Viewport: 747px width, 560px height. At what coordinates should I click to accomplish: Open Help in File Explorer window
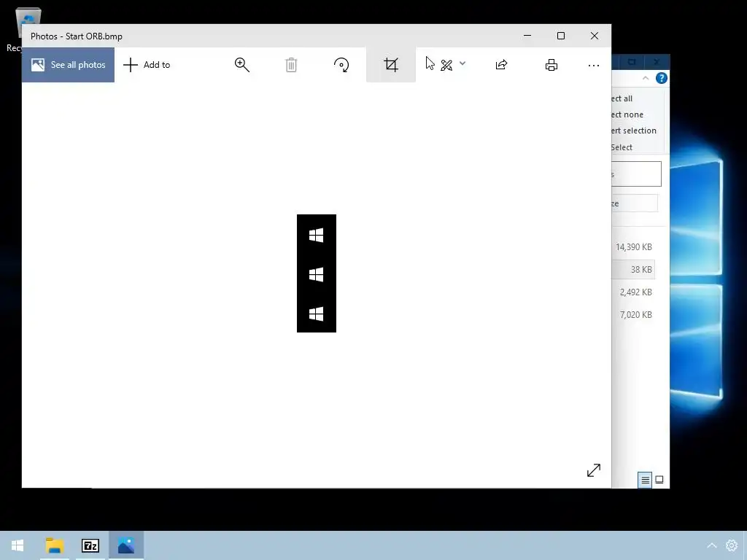(661, 78)
